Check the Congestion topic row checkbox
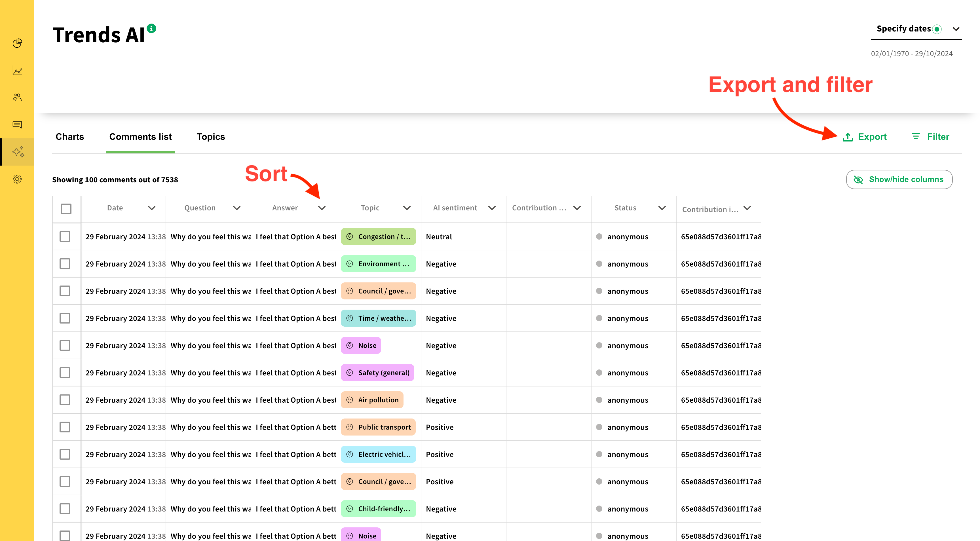980x541 pixels. 65,236
